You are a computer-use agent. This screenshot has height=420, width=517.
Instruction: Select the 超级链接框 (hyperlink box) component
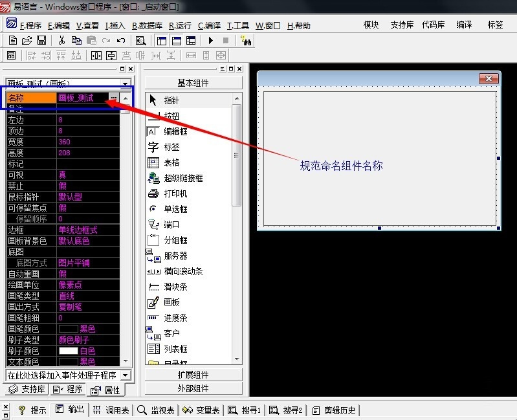[182, 178]
